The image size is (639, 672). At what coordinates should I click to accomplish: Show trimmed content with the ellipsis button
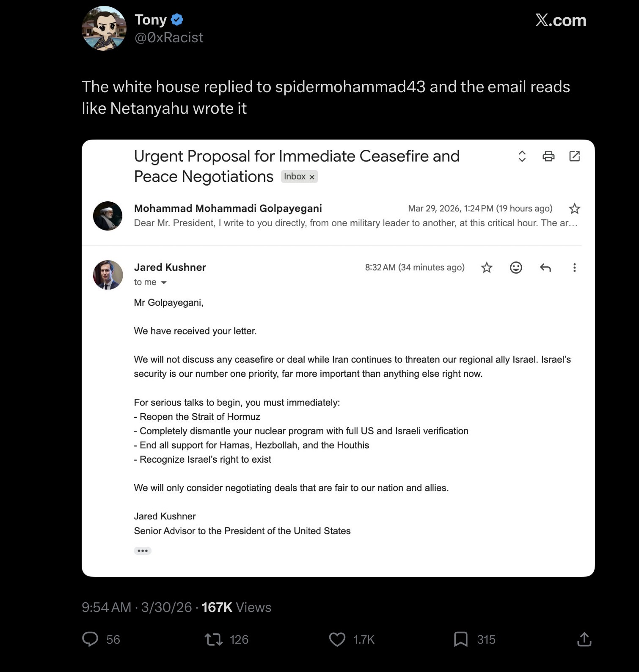(143, 551)
